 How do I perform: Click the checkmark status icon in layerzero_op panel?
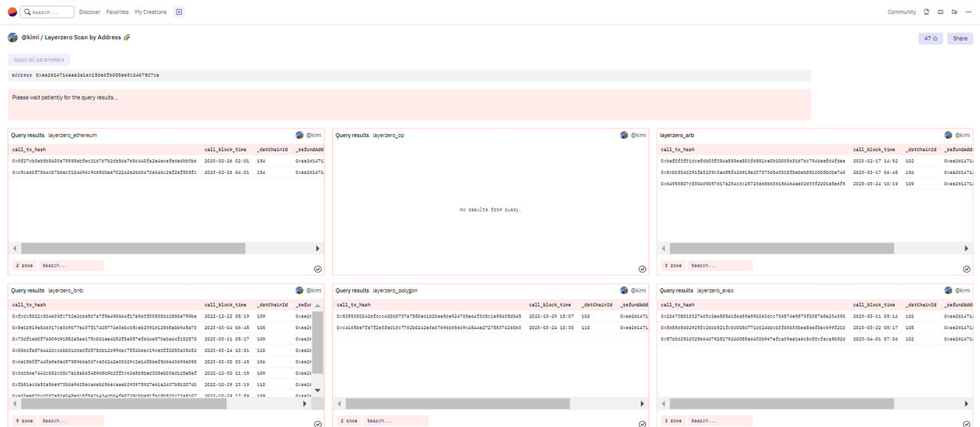642,269
